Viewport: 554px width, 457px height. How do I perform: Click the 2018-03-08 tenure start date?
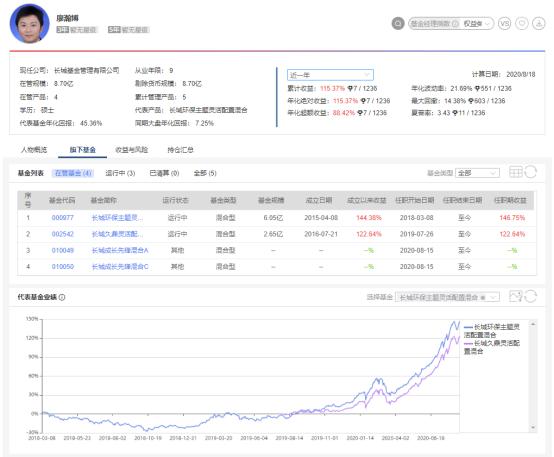click(x=417, y=218)
